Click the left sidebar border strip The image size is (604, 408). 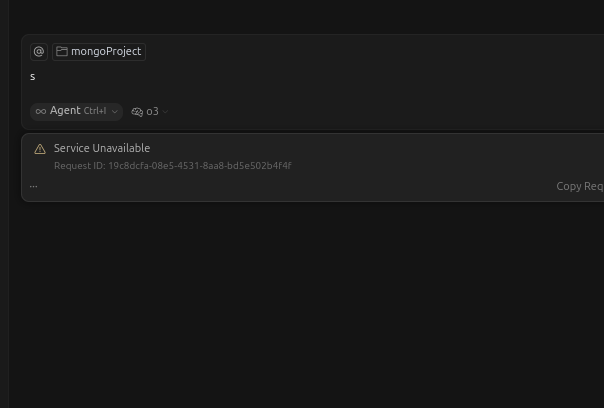(4, 204)
